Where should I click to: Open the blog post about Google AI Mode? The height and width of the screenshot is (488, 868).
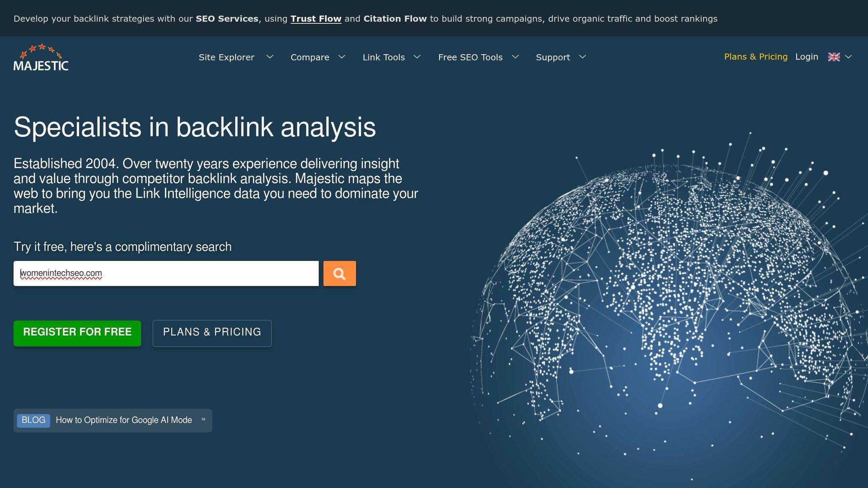point(124,420)
